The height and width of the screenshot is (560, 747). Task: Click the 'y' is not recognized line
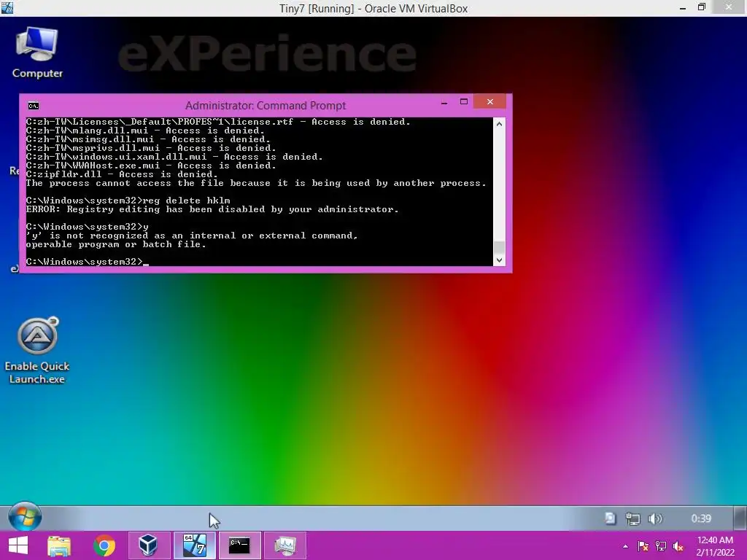pos(192,236)
